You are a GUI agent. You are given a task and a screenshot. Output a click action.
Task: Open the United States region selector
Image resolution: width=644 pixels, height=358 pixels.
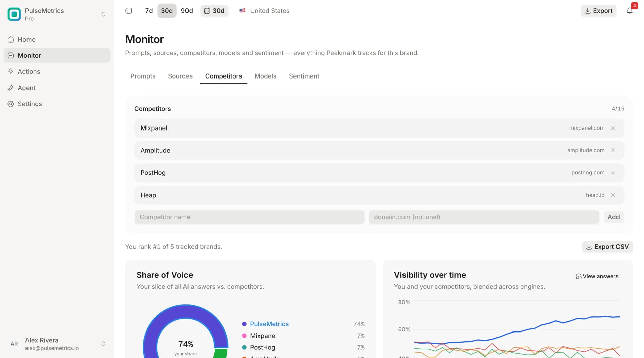pyautogui.click(x=264, y=11)
